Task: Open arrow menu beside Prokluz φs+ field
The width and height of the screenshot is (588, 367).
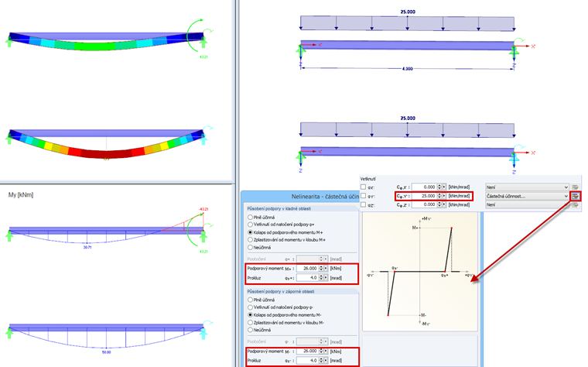Action: coord(326,278)
